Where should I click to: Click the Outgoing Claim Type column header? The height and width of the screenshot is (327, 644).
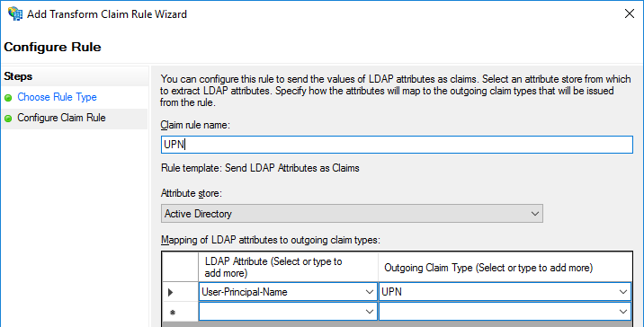(505, 267)
